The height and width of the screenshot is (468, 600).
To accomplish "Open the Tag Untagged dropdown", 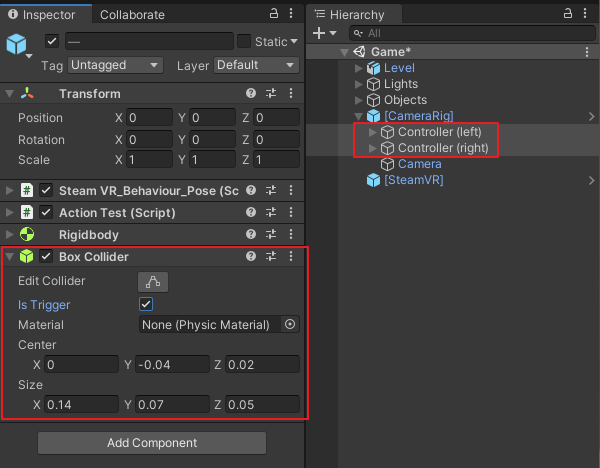I will pos(115,65).
